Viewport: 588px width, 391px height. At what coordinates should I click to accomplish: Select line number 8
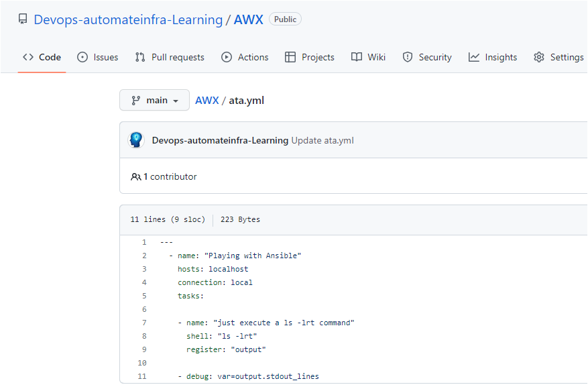click(x=144, y=336)
